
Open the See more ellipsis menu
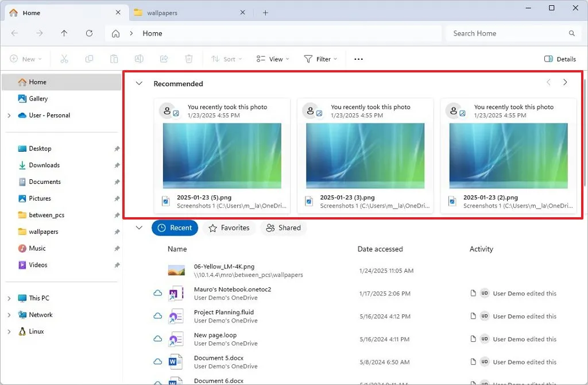358,59
